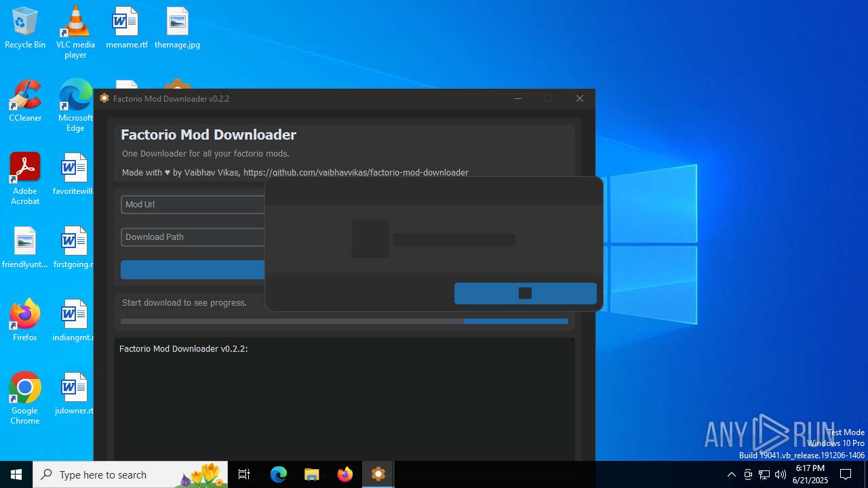Image resolution: width=868 pixels, height=488 pixels.
Task: Open the Recycle Bin desktop icon
Action: (25, 28)
